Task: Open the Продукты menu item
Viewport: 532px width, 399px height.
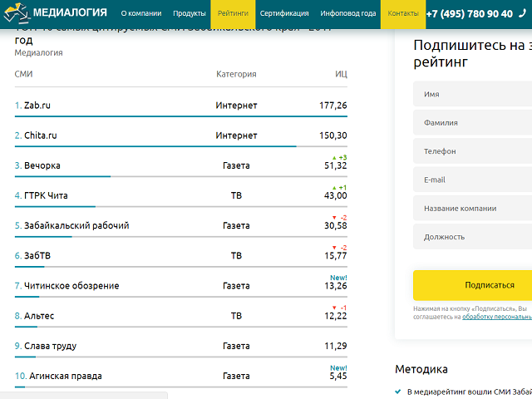Action: 190,13
